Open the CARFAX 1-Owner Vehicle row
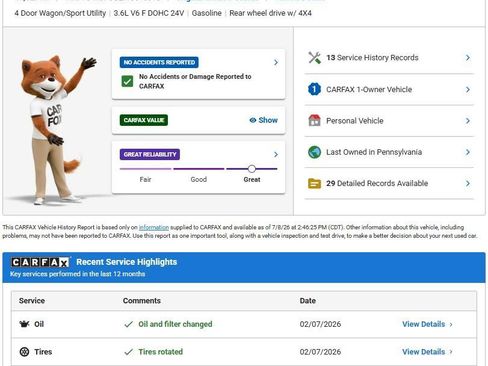 [x=389, y=89]
